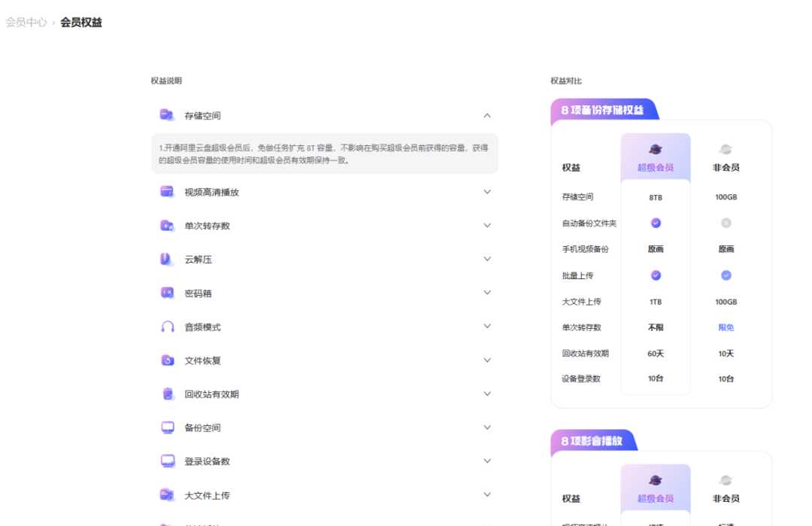The image size is (812, 526).
Task: Click the 文件恢复 icon
Action: coord(167,360)
